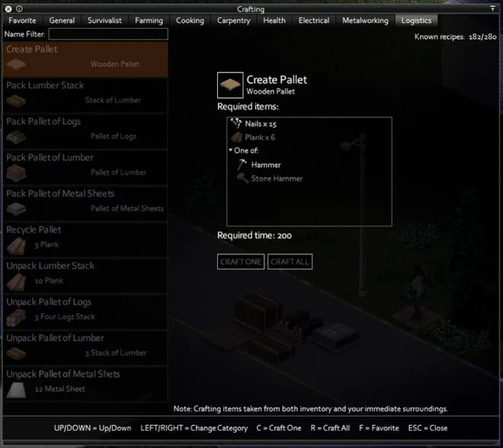Switch to the Carpentry tab
Screen dimensions: 503x448
coord(232,21)
